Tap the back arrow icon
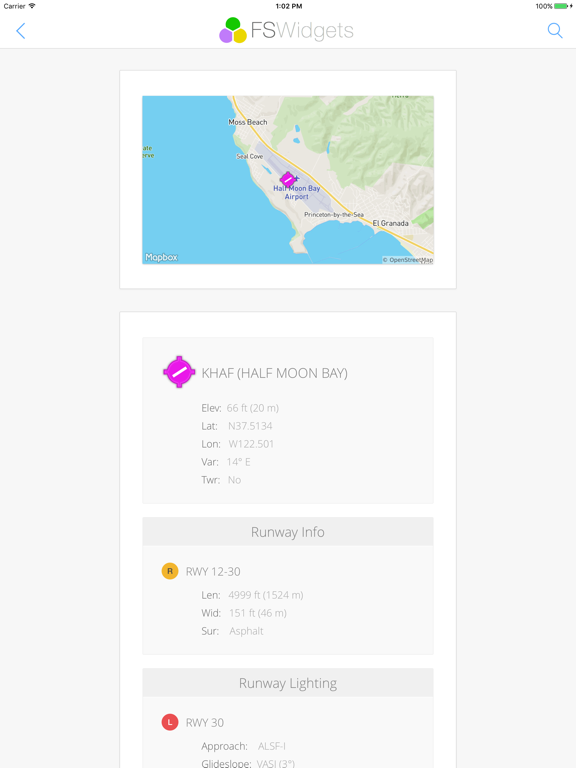Image resolution: width=576 pixels, height=768 pixels. click(x=21, y=31)
